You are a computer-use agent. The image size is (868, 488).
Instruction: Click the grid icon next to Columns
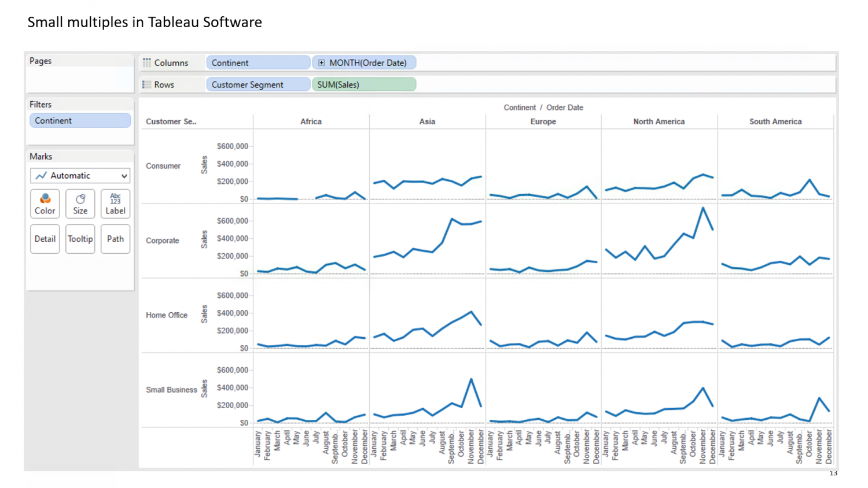pos(148,62)
